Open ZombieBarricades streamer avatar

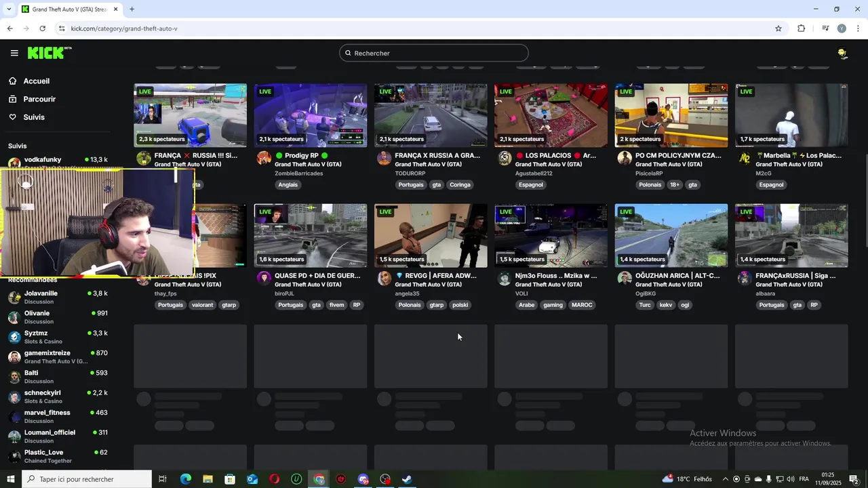click(264, 158)
